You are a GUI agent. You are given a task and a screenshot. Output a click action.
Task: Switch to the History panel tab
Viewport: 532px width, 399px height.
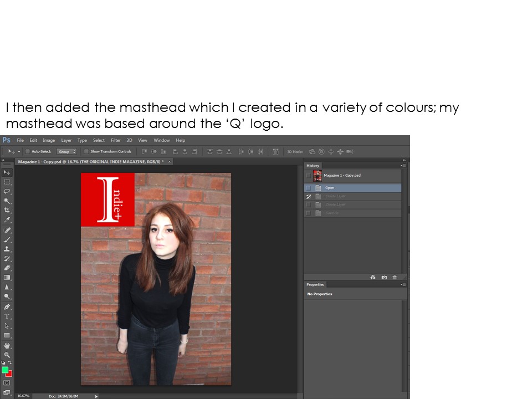click(x=313, y=166)
